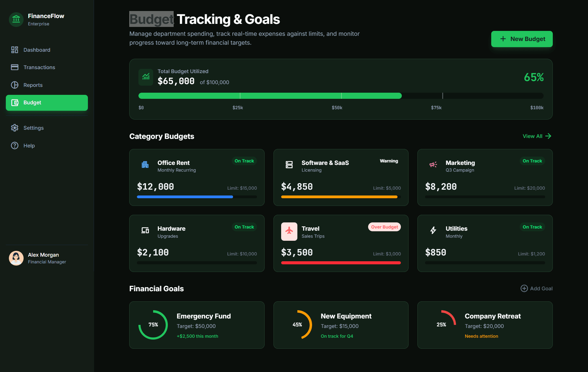Click the Travel airplane icon

pyautogui.click(x=289, y=232)
